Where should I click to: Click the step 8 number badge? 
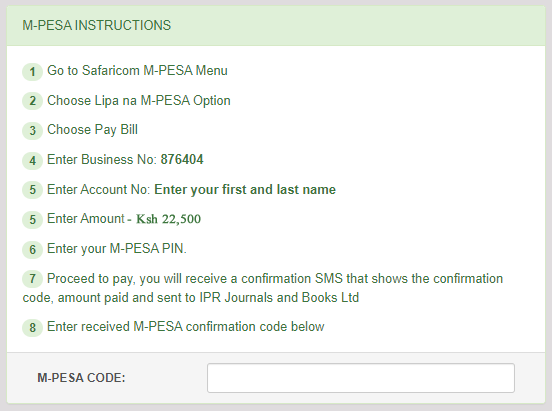32,328
